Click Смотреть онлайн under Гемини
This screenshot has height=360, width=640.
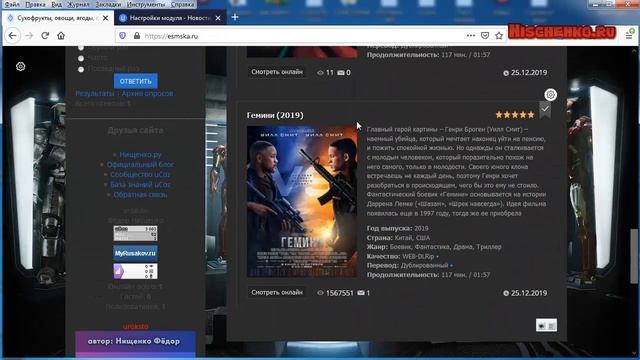click(277, 292)
